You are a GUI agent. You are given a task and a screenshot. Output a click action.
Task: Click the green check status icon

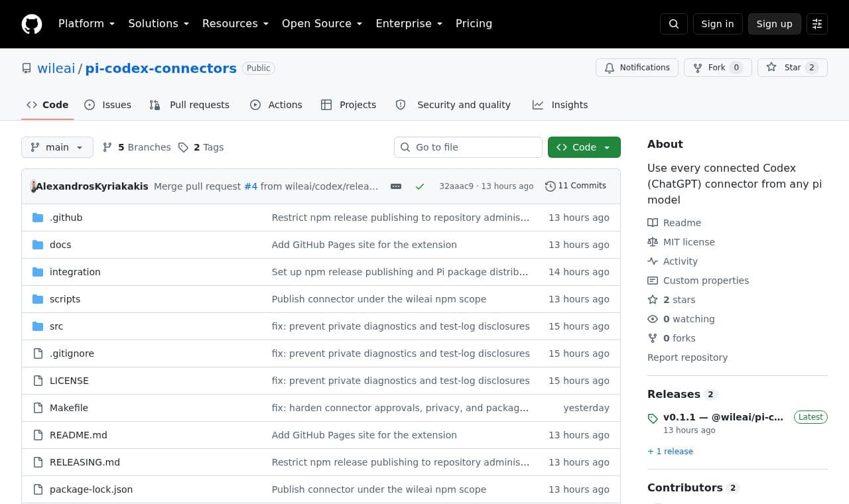pos(420,186)
